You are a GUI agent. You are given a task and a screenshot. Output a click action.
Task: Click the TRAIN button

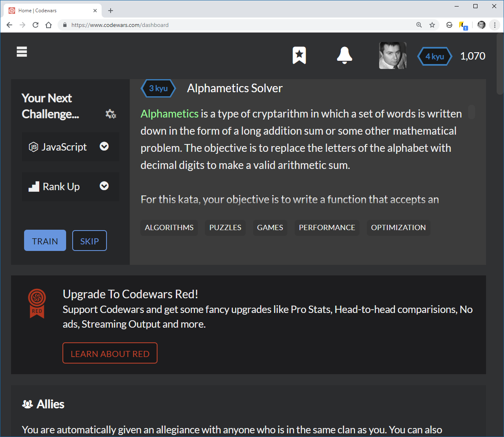point(45,241)
